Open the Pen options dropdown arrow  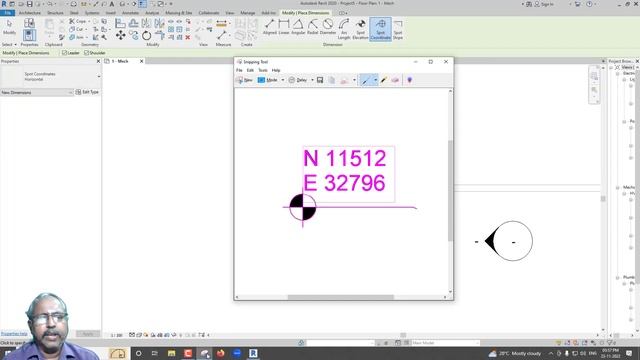(375, 80)
